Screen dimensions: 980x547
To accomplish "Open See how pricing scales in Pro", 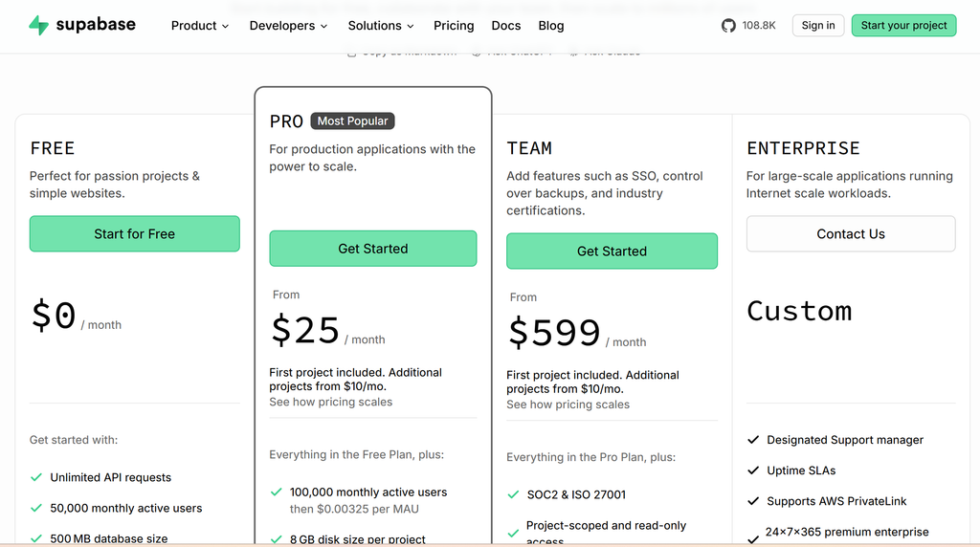I will tap(330, 403).
